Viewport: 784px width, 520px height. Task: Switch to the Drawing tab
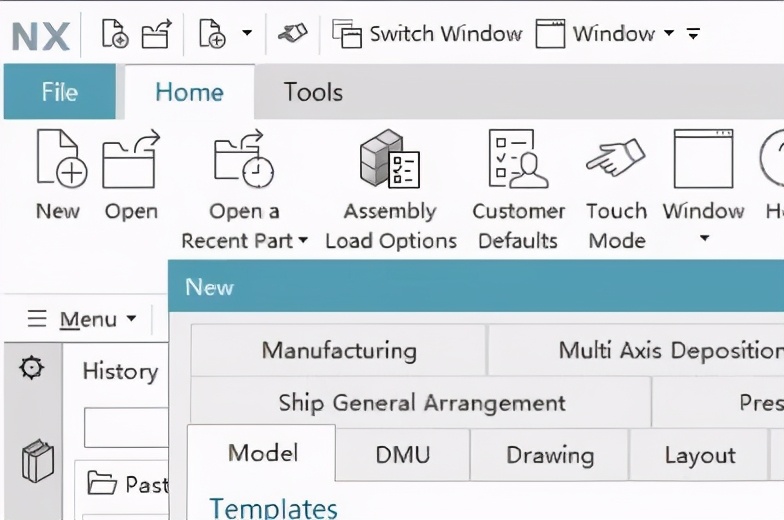550,455
